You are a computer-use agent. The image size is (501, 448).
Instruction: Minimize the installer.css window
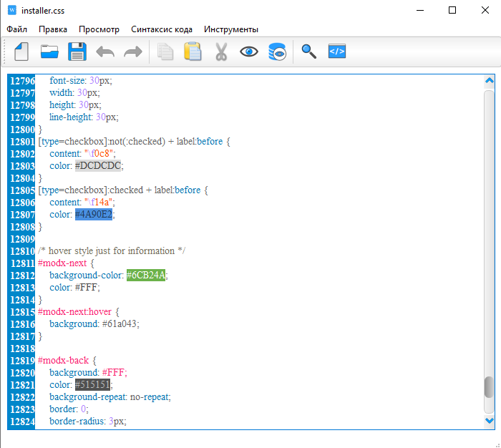click(420, 10)
